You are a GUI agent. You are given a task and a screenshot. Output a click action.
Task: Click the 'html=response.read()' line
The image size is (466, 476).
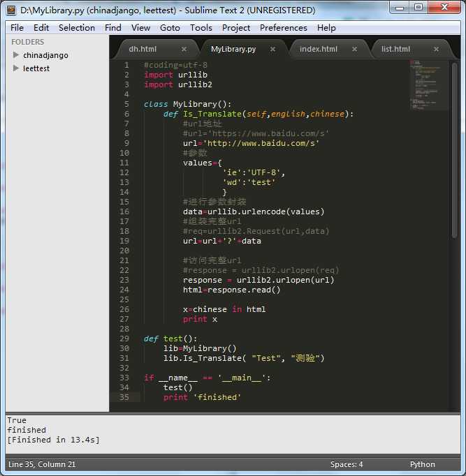pos(231,290)
